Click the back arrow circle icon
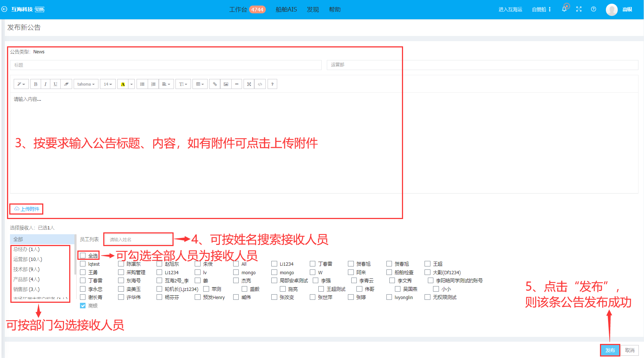Image resolution: width=644 pixels, height=358 pixels. [4, 9]
